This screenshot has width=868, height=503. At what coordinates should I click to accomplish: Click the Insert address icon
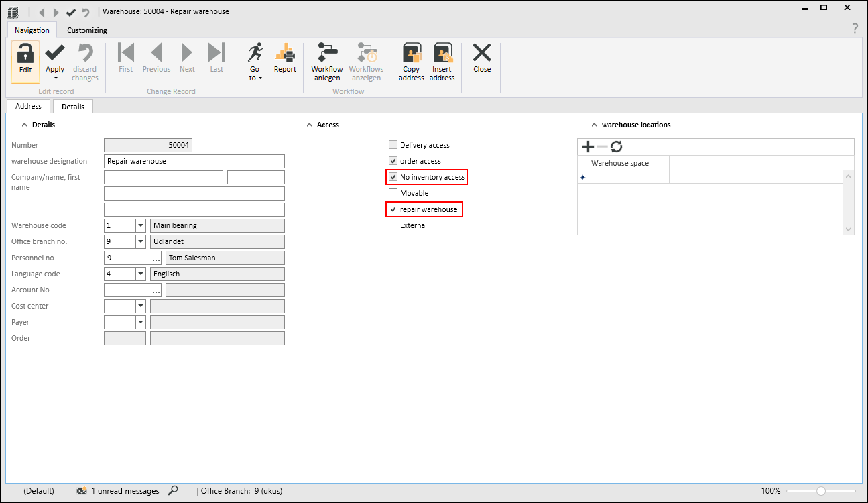[x=442, y=54]
